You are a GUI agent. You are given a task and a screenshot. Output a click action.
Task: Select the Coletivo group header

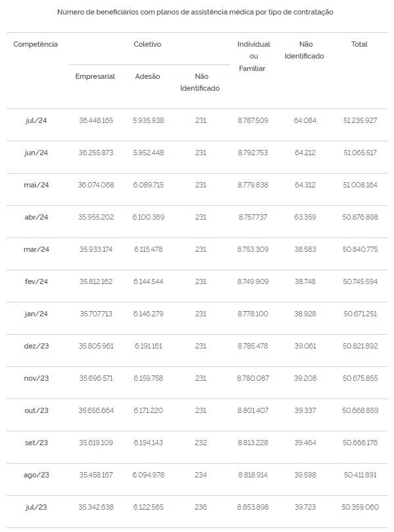click(x=147, y=44)
